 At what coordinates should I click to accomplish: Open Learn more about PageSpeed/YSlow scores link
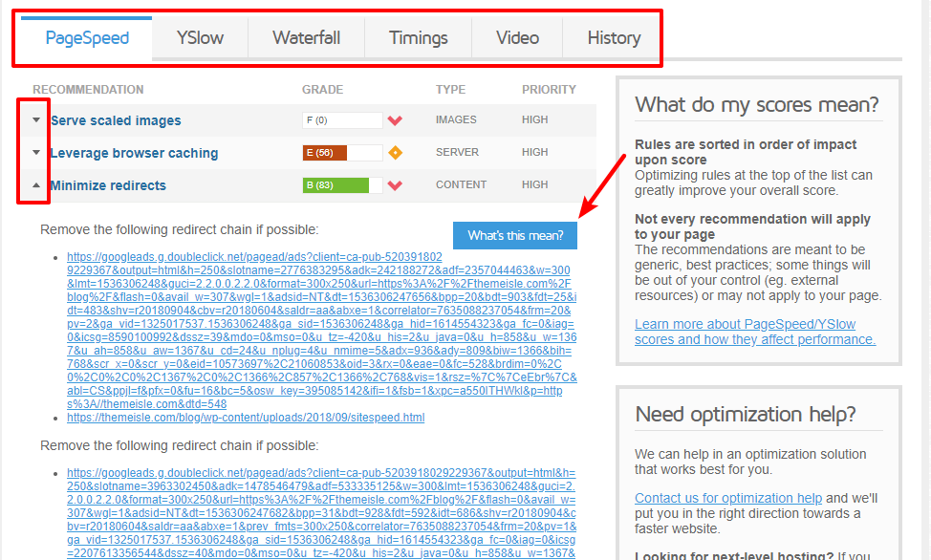point(745,332)
